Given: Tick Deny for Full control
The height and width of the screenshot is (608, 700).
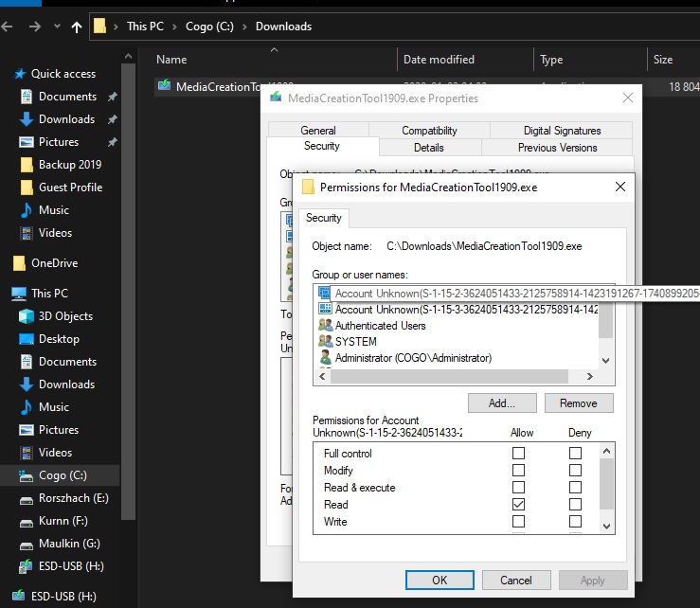Looking at the screenshot, I should 576,453.
